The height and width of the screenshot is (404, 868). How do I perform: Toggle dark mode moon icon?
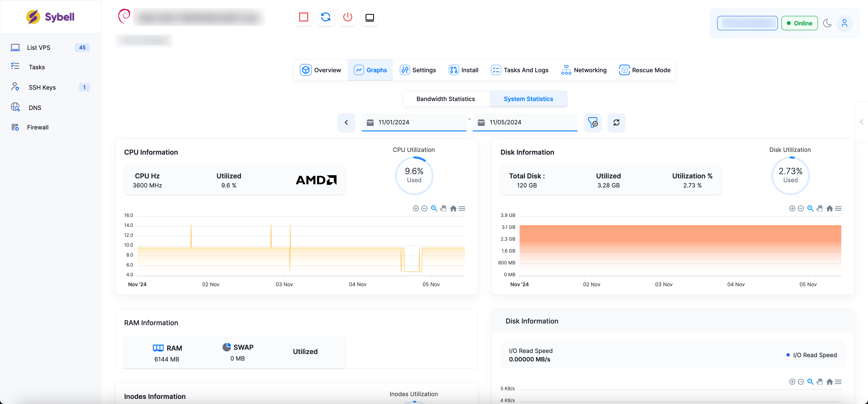click(827, 23)
